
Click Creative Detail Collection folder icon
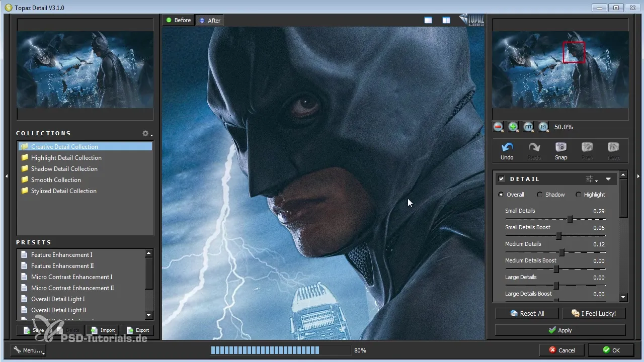(24, 147)
